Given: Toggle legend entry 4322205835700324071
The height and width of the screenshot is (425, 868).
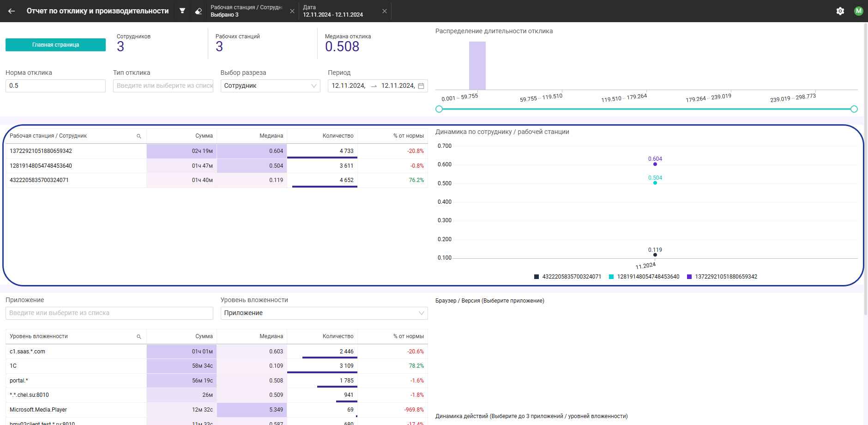Looking at the screenshot, I should [x=568, y=277].
